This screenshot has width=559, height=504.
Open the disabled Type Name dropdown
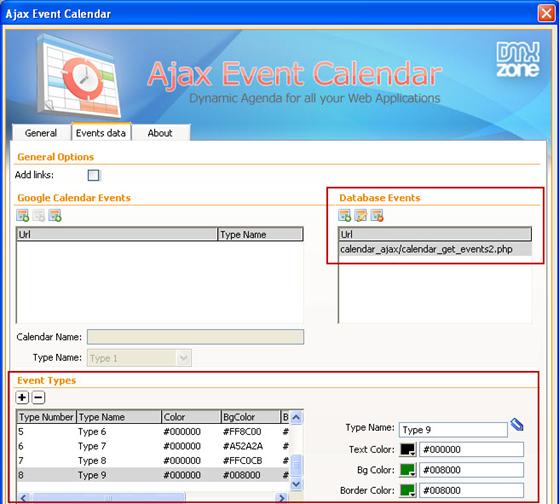(139, 358)
